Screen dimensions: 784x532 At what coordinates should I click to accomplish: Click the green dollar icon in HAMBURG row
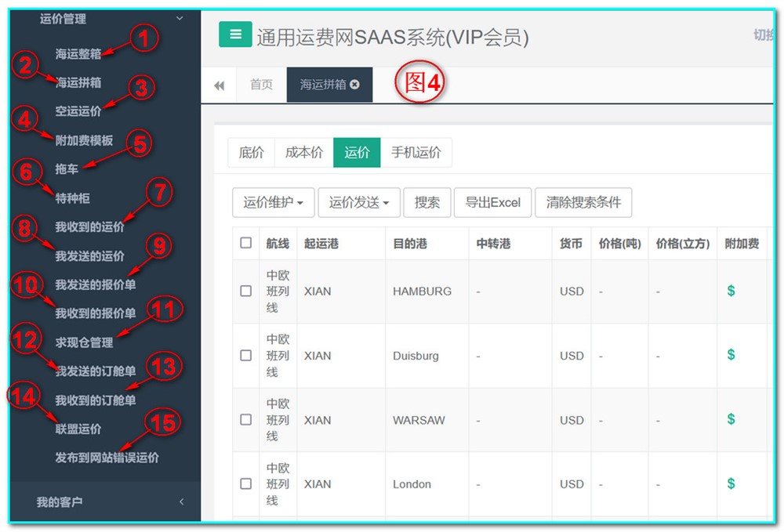tap(731, 291)
